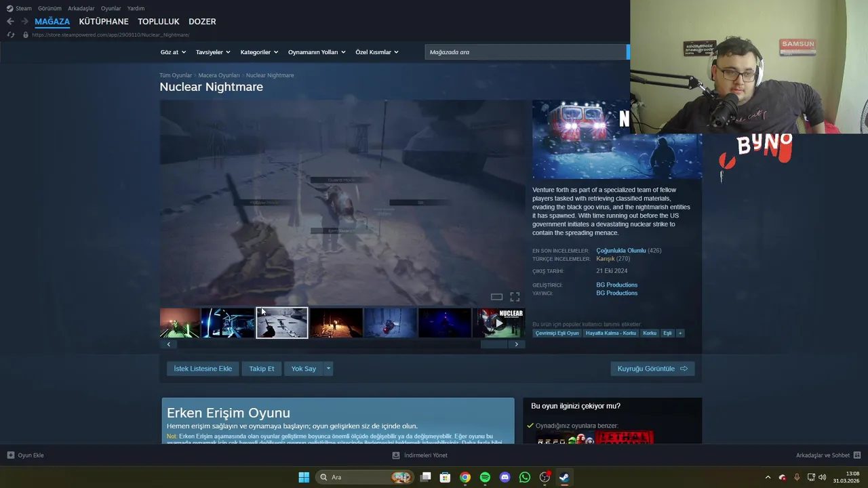Click the Windows taskbar Ara search box
Viewport: 868px width, 488px height.
(x=365, y=477)
